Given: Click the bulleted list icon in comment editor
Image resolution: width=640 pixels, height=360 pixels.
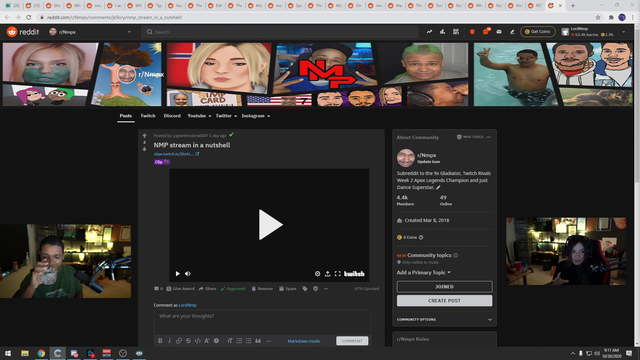Looking at the screenshot, I should click(239, 341).
